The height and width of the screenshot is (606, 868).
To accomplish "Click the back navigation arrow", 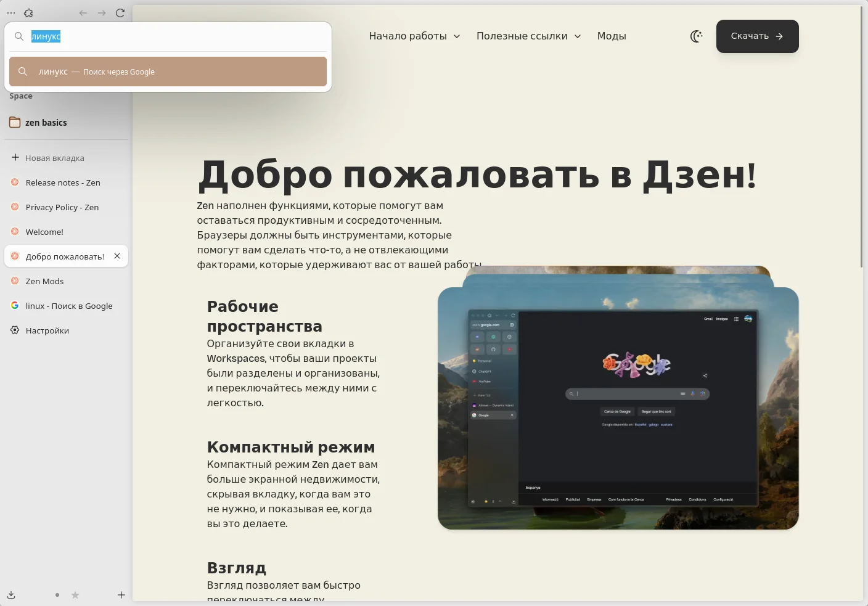I will 83,13.
